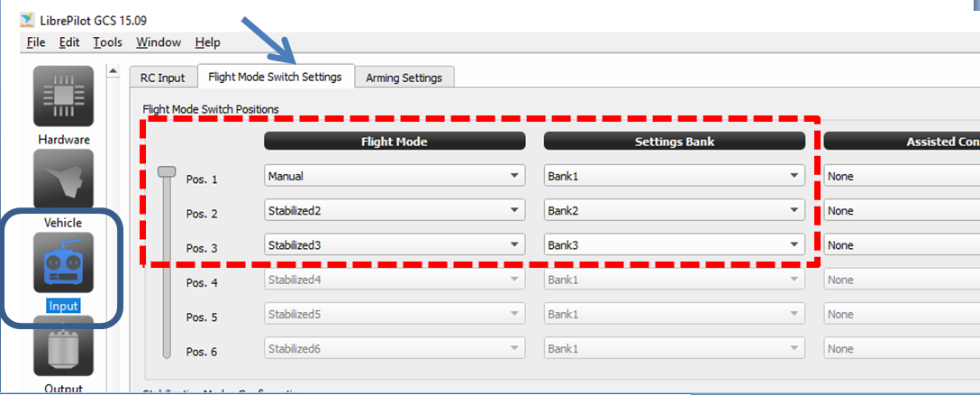Viewport: 980px width, 395px height.
Task: Open Pos. 1 Assisted Control dropdown
Action: tap(901, 177)
